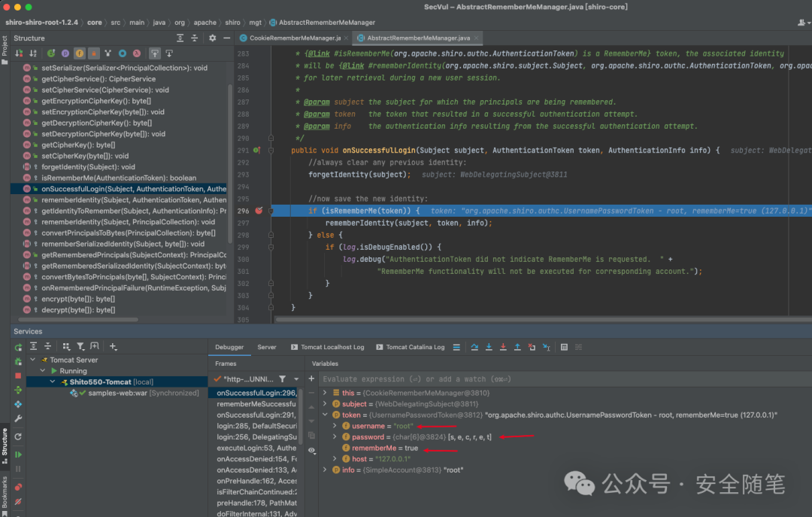Click Update application refresh icon
Image resolution: width=812 pixels, height=517 pixels.
[x=18, y=436]
